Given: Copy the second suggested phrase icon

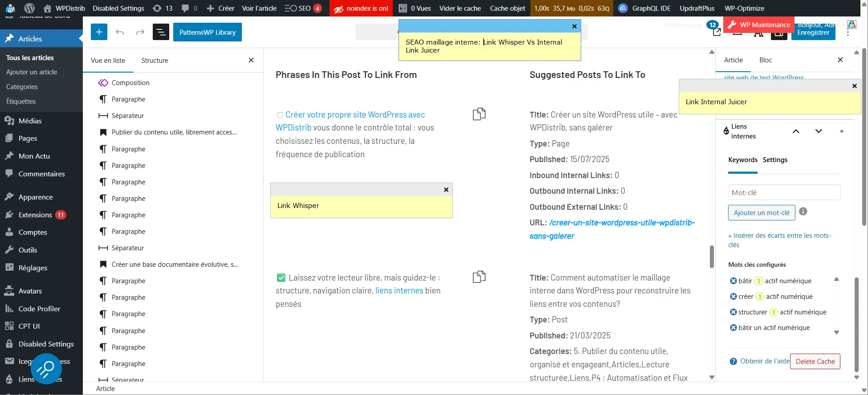Looking at the screenshot, I should tap(479, 277).
